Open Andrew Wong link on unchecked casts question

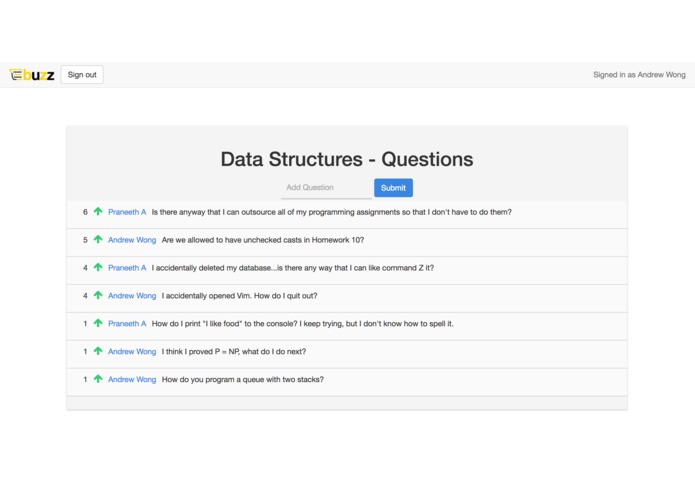[x=132, y=240]
